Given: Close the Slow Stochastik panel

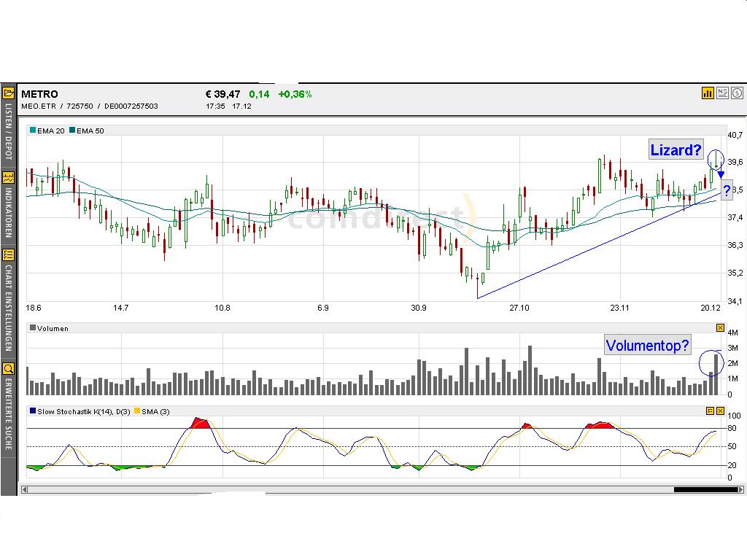Looking at the screenshot, I should point(720,411).
